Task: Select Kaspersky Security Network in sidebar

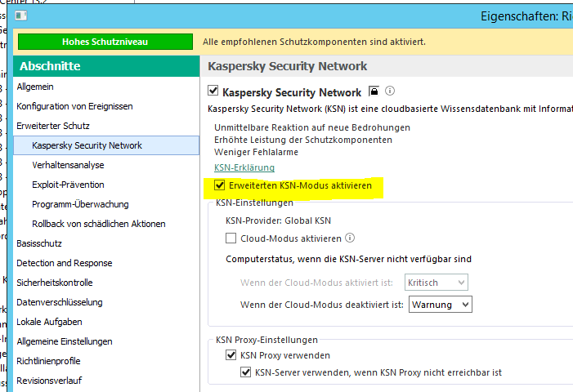Action: point(106,145)
